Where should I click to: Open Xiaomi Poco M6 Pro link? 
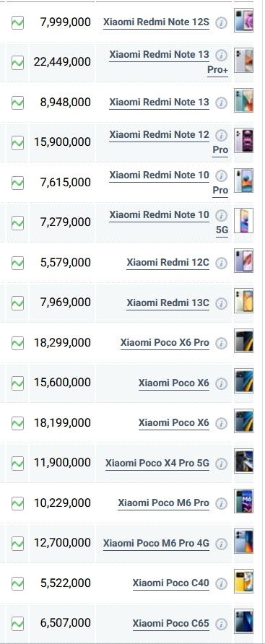pyautogui.click(x=163, y=503)
